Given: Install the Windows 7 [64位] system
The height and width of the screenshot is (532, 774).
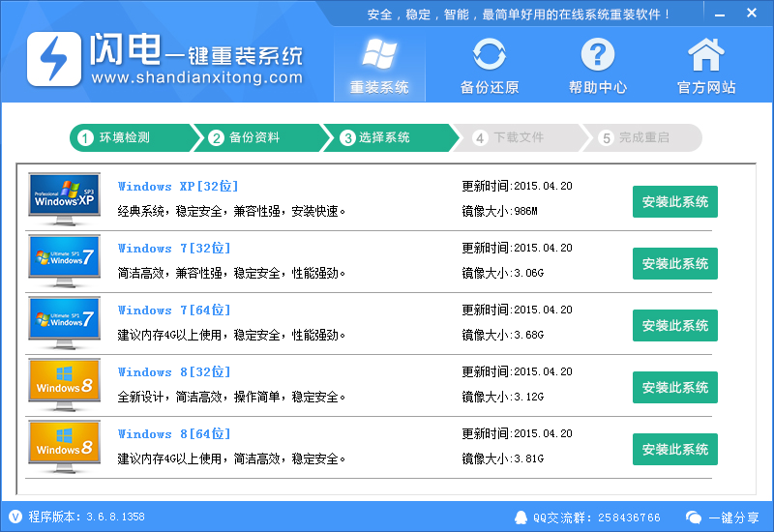Looking at the screenshot, I should 674,326.
